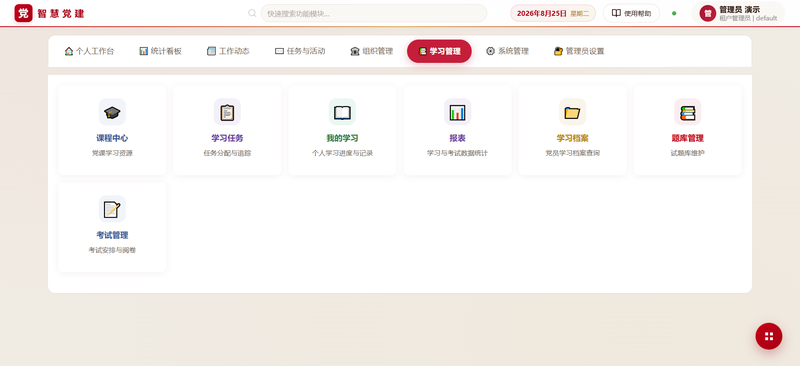Click the green online status dot
The width and height of the screenshot is (800, 366).
click(x=674, y=13)
